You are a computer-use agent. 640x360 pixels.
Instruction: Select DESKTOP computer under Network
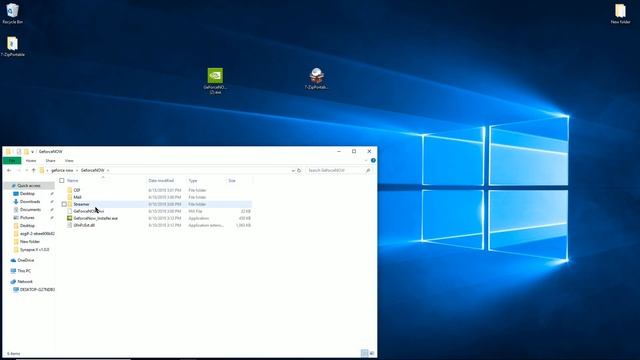pyautogui.click(x=37, y=289)
